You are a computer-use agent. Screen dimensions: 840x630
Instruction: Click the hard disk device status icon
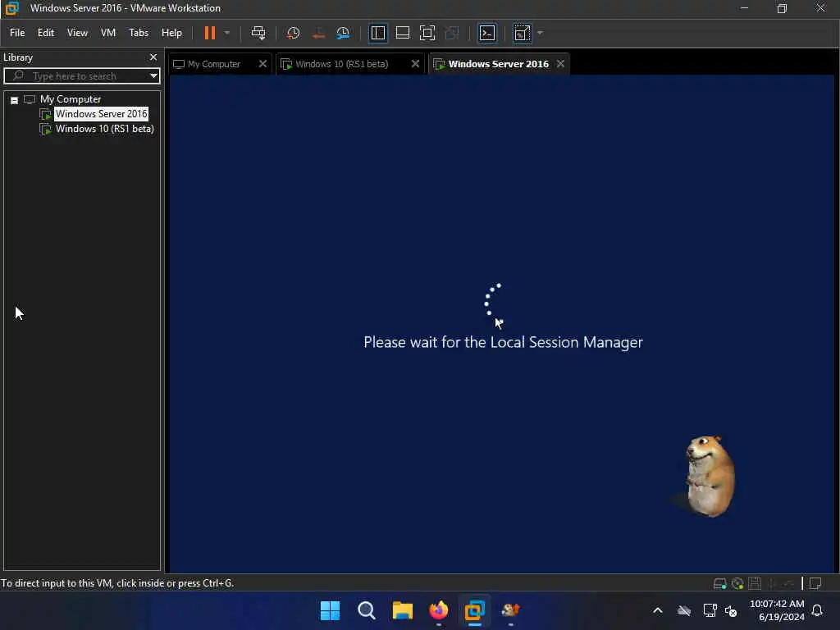click(x=719, y=583)
